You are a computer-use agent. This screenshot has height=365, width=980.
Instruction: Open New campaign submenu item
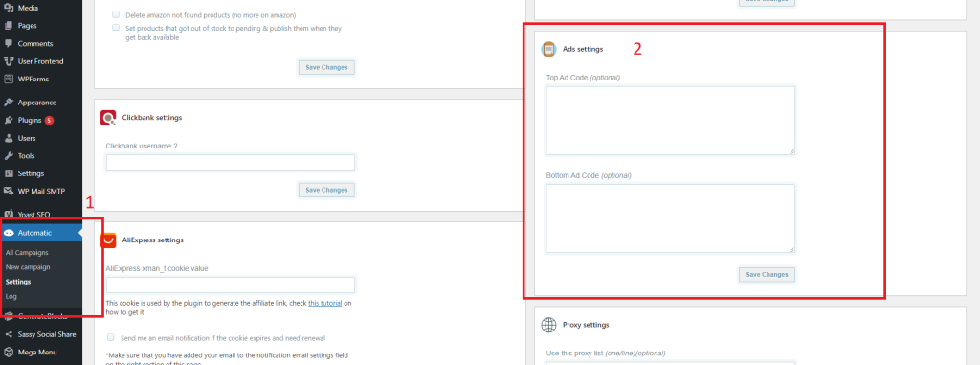(x=28, y=266)
